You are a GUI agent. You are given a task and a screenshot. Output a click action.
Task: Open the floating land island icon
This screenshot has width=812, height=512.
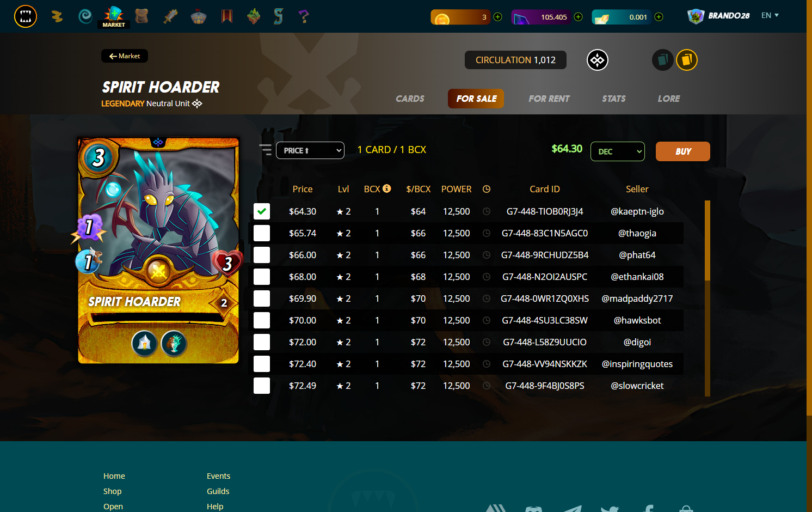tap(254, 16)
